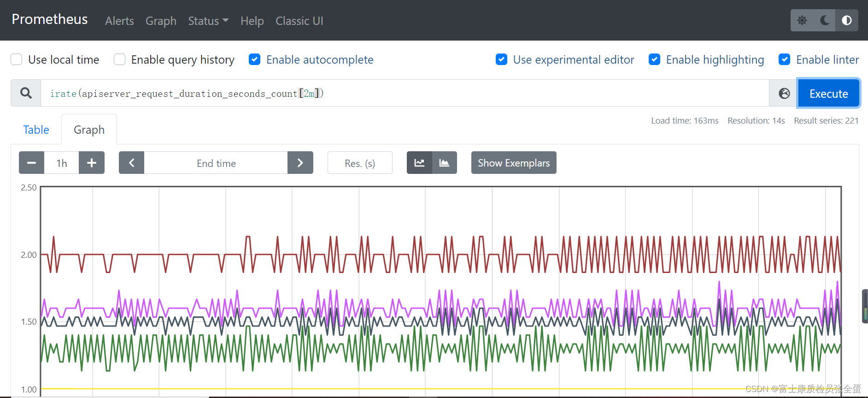Disable the Enable linter checkbox
The width and height of the screenshot is (868, 398).
point(784,59)
